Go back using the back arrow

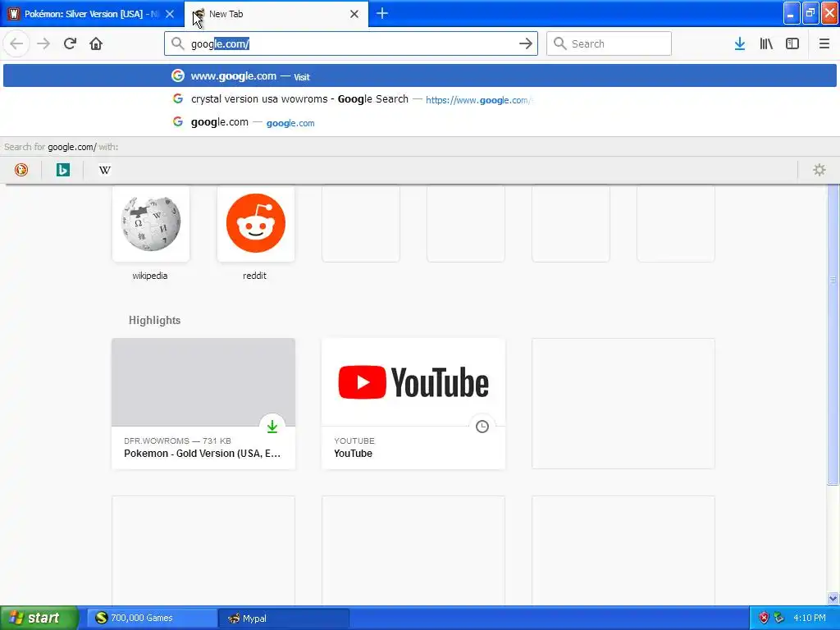pyautogui.click(x=16, y=43)
